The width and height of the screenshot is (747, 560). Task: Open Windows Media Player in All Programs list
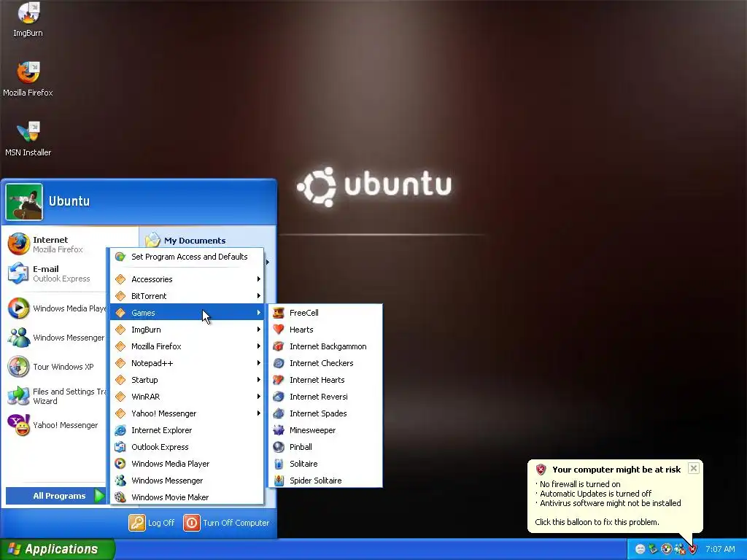pos(187,464)
